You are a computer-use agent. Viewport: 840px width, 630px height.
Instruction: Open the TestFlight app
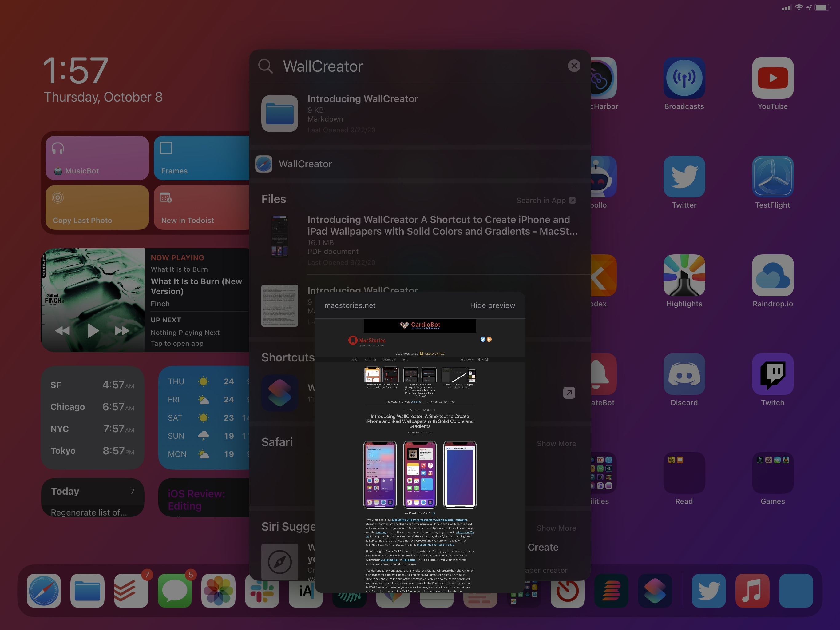[772, 176]
